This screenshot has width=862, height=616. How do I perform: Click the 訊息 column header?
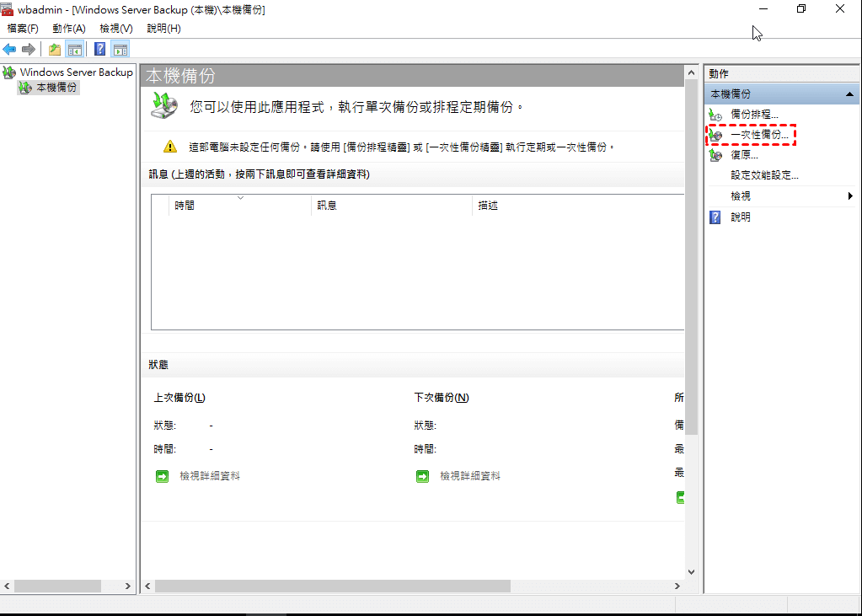(x=392, y=205)
